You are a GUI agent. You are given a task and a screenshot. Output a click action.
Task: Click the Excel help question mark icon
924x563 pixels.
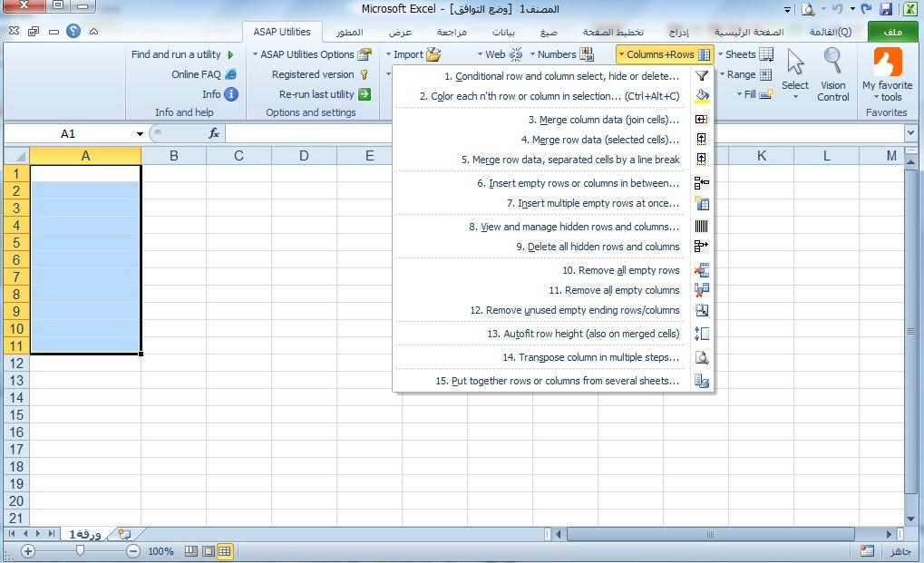[73, 31]
